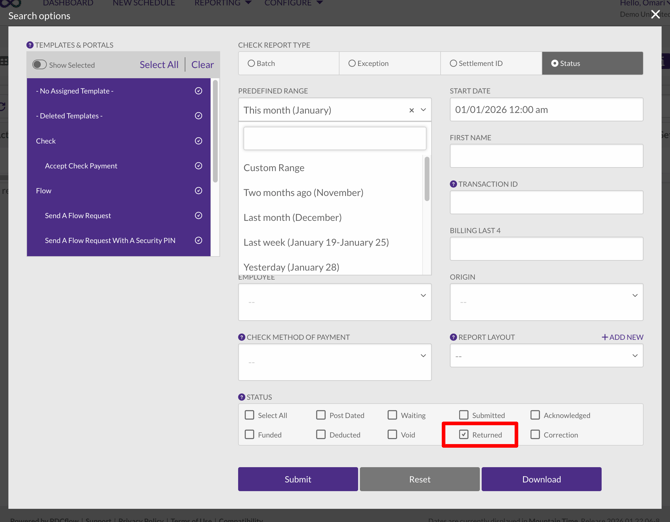Screen dimensions: 670x522
Task: Check the Submitted status checkbox
Action: (463, 415)
